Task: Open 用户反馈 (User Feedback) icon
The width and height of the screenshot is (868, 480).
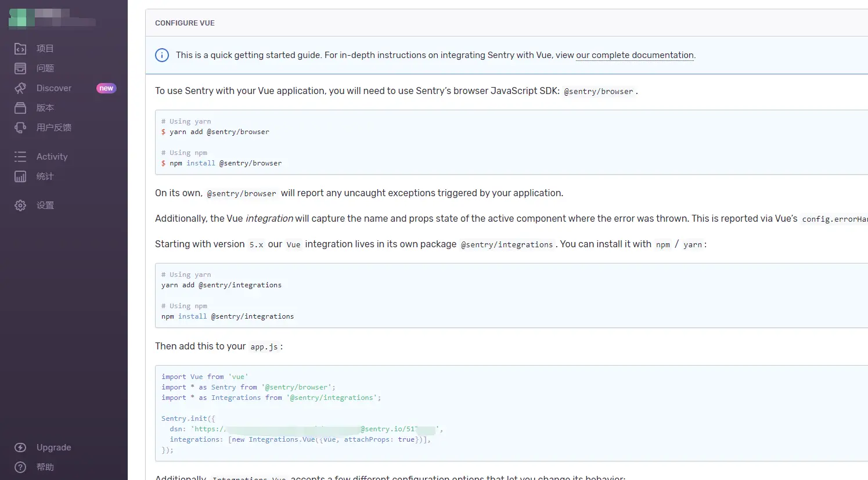Action: (20, 128)
